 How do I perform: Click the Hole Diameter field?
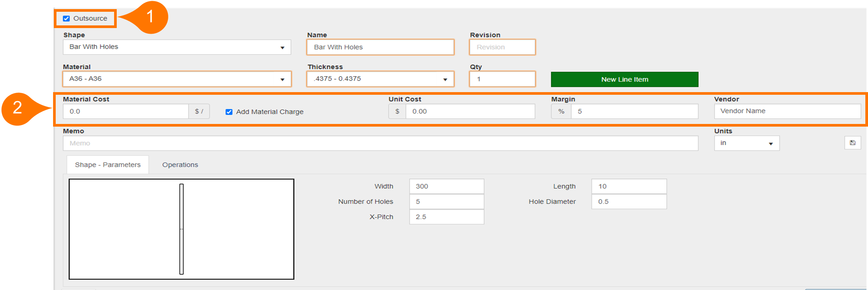coord(628,202)
